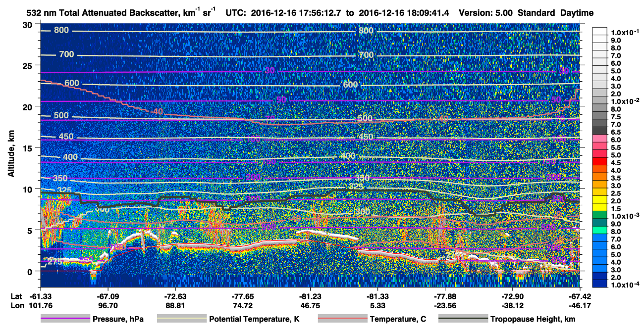
Task: Click the longitude value 101.76
Action: point(40,305)
